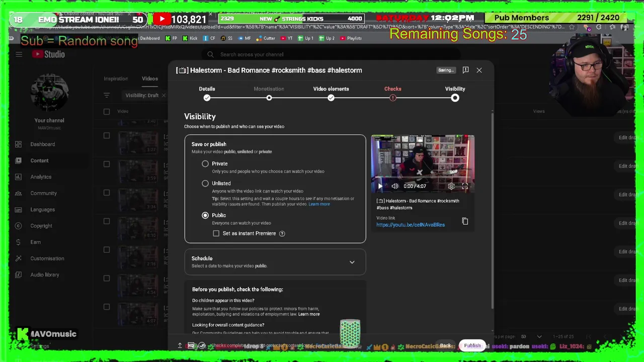Open the Copyright sidebar icon

click(18, 226)
